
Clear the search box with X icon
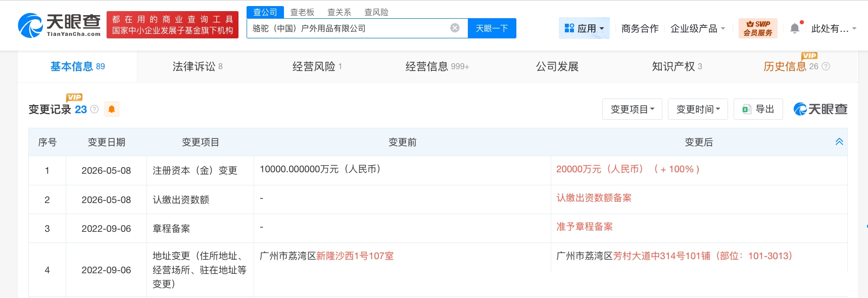coord(455,28)
